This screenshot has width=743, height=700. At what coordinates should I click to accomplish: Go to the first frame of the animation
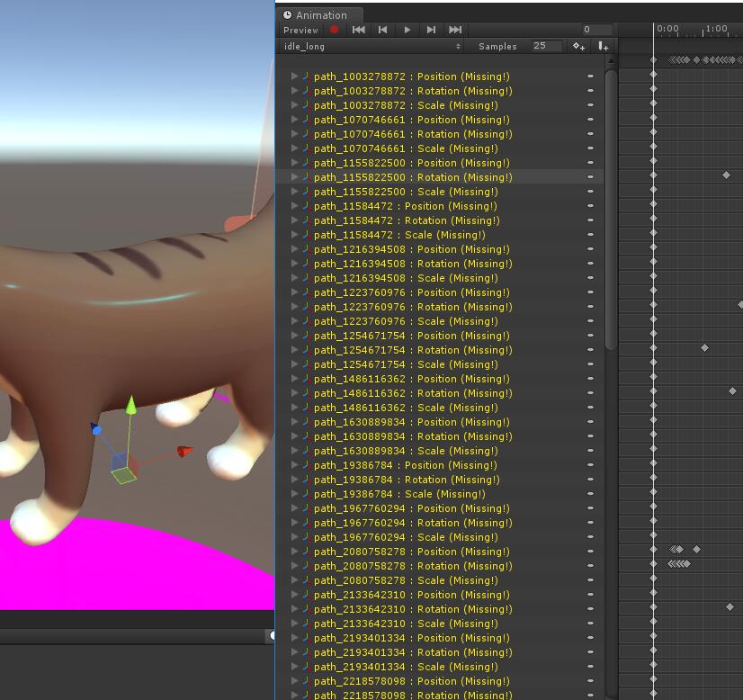(358, 30)
